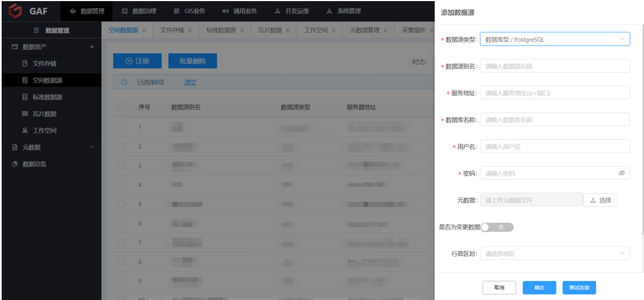Open the 开发运维 top menu
Viewport: 644px width, 300px height.
tap(291, 11)
